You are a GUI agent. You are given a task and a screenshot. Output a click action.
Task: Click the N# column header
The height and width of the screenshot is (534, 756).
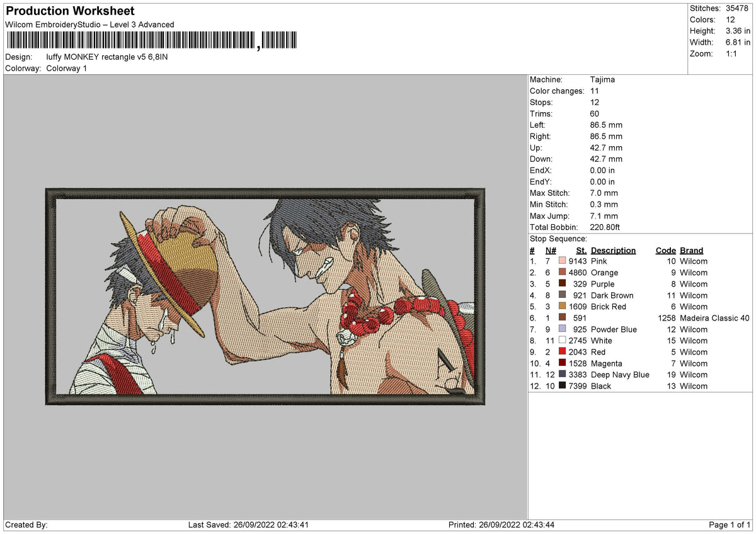(551, 250)
